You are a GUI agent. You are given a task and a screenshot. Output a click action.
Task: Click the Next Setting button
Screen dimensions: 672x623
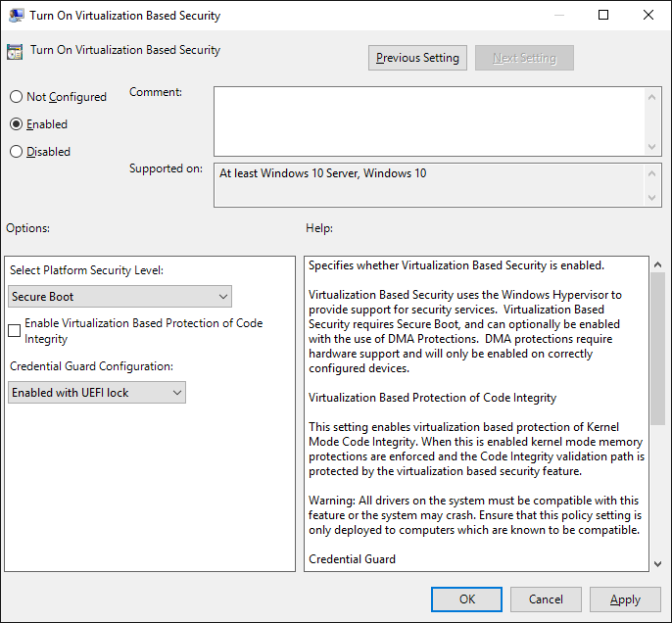524,58
